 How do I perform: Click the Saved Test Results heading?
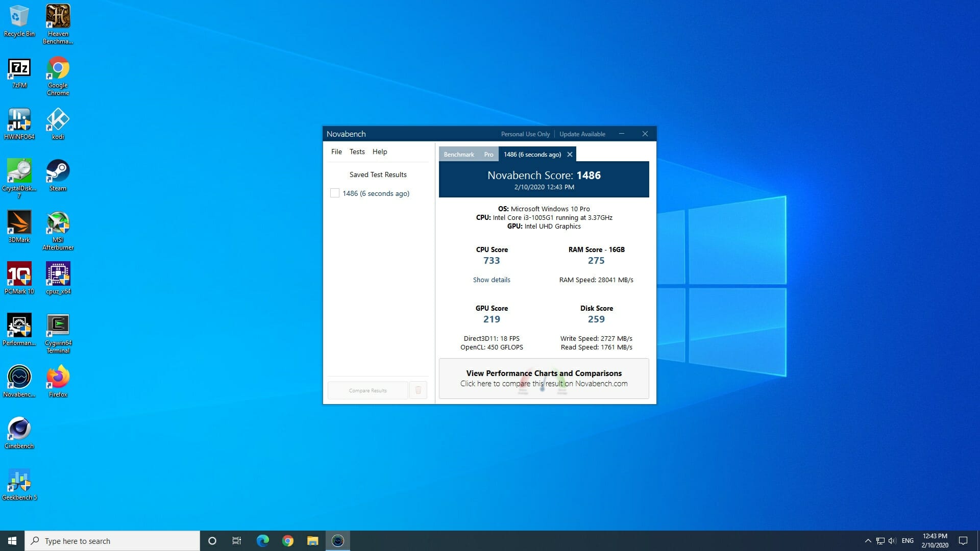tap(378, 174)
